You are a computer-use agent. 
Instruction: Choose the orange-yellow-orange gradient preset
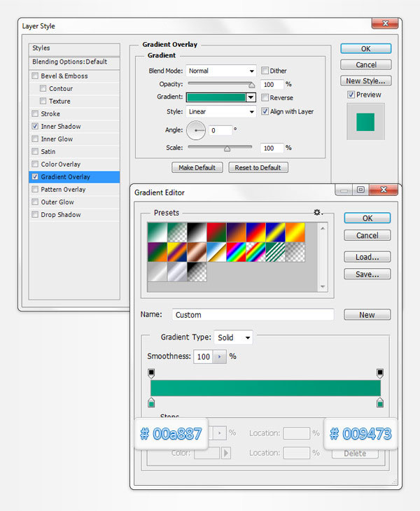295,232
